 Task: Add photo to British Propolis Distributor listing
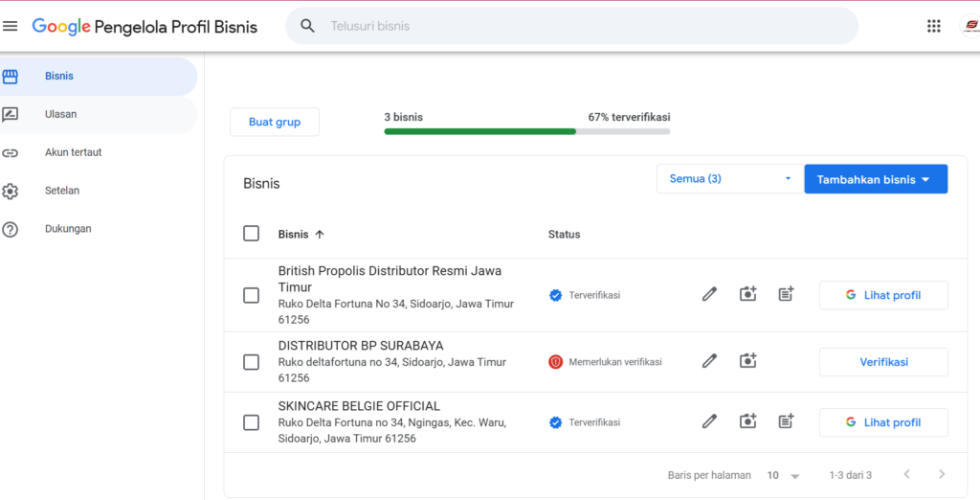pyautogui.click(x=747, y=295)
